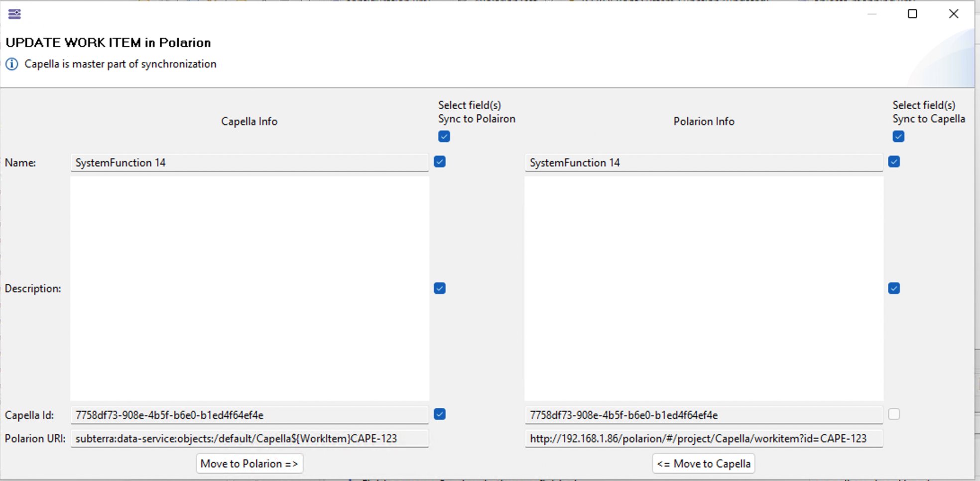
Task: Click the 'Polarion Info' column heading
Action: coord(704,122)
